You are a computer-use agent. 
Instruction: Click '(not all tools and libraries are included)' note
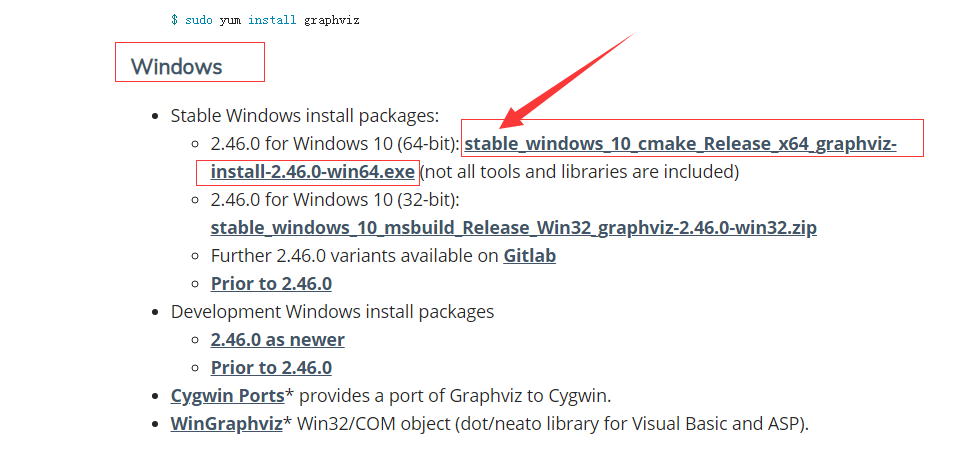point(579,172)
